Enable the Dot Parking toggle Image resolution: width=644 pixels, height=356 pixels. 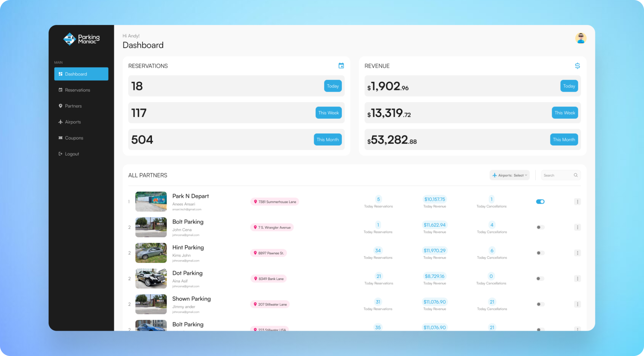click(x=540, y=278)
